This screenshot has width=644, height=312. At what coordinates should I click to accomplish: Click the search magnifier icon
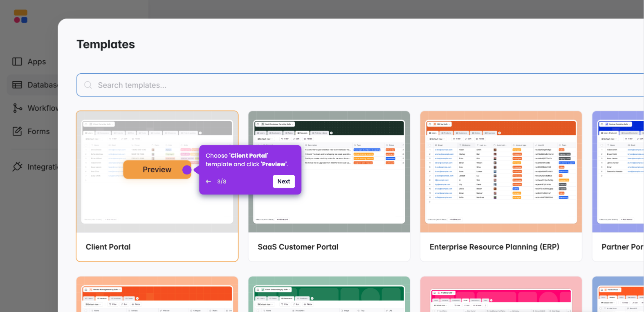(x=88, y=85)
